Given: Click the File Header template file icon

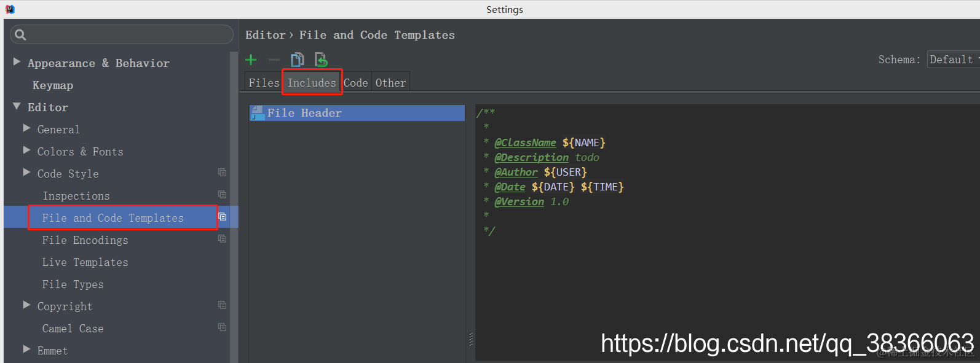Looking at the screenshot, I should (x=258, y=113).
